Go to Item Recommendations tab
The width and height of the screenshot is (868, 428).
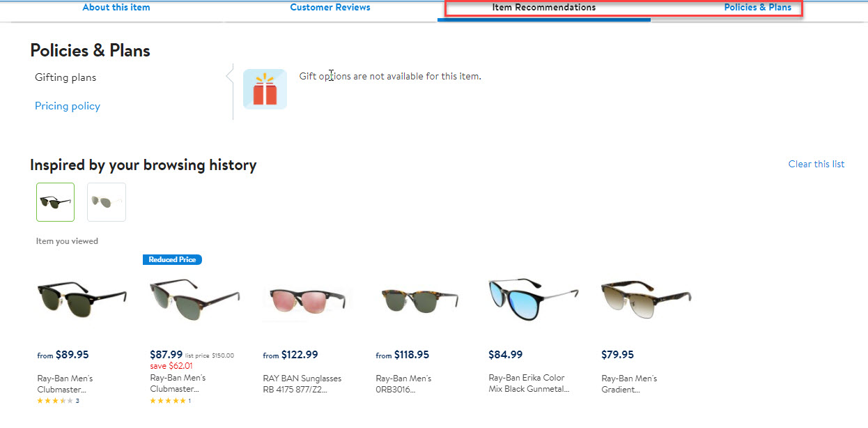tap(544, 8)
